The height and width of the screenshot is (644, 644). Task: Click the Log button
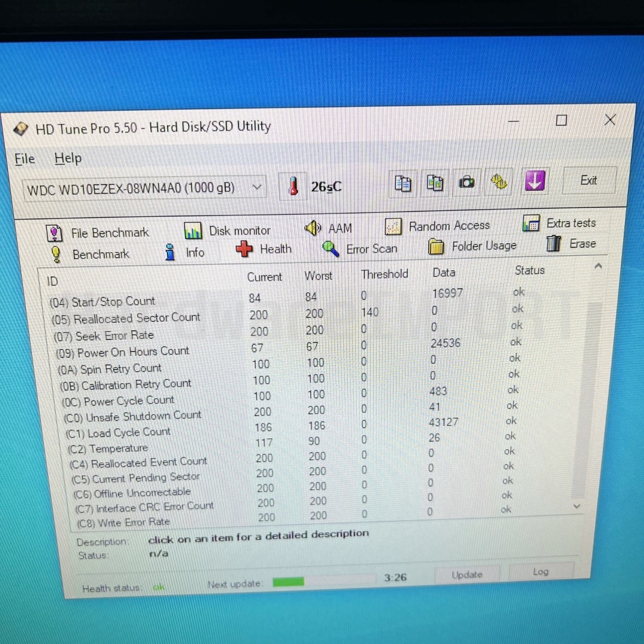click(x=540, y=572)
